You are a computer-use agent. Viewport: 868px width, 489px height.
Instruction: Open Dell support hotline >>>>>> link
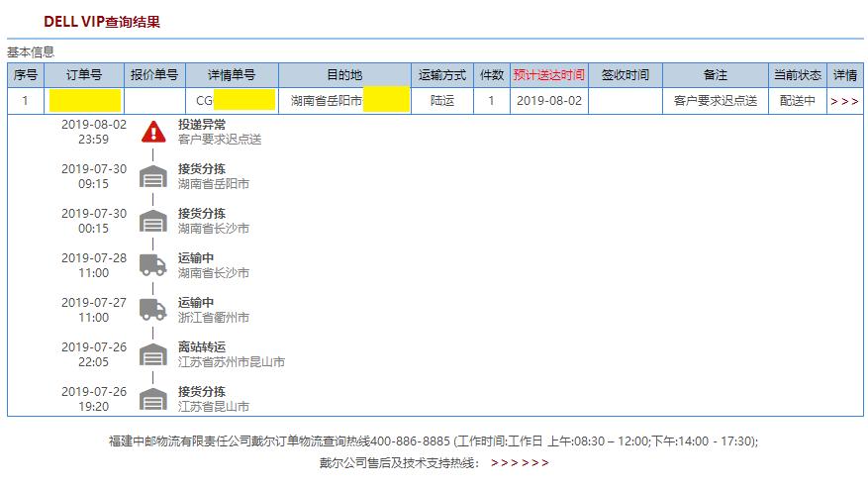click(520, 463)
